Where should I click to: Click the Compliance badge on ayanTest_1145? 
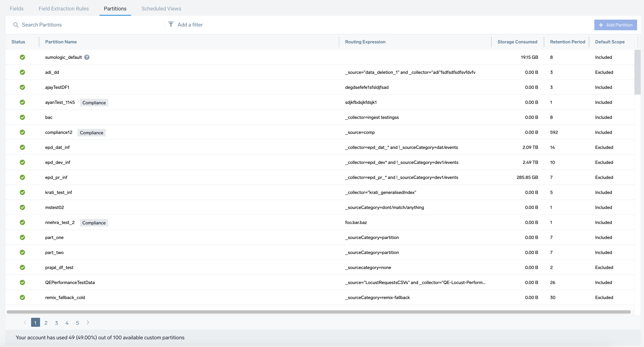point(94,103)
